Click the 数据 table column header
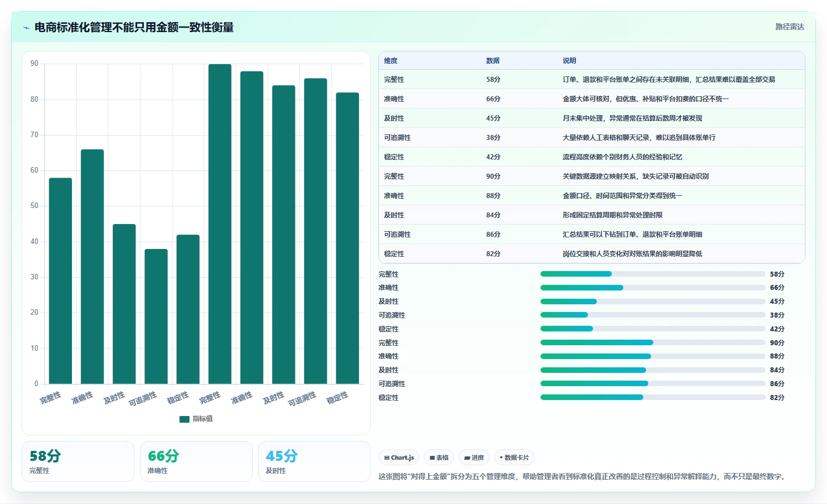 pos(493,61)
